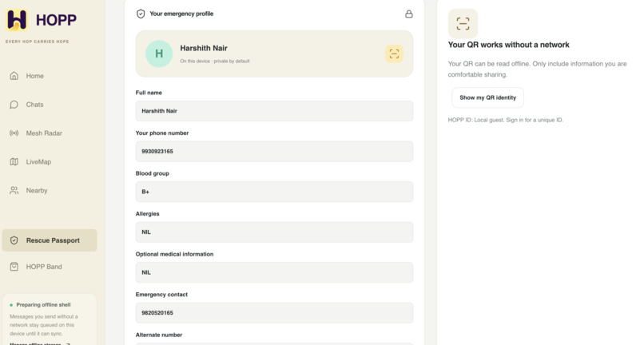
Task: Click the Harshith Nair heading in the profile card
Action: pos(204,48)
